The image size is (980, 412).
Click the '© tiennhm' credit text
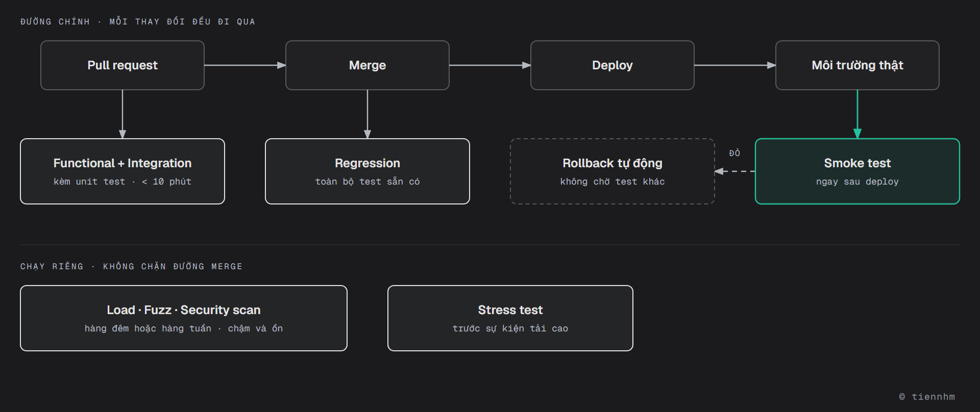[x=927, y=397]
